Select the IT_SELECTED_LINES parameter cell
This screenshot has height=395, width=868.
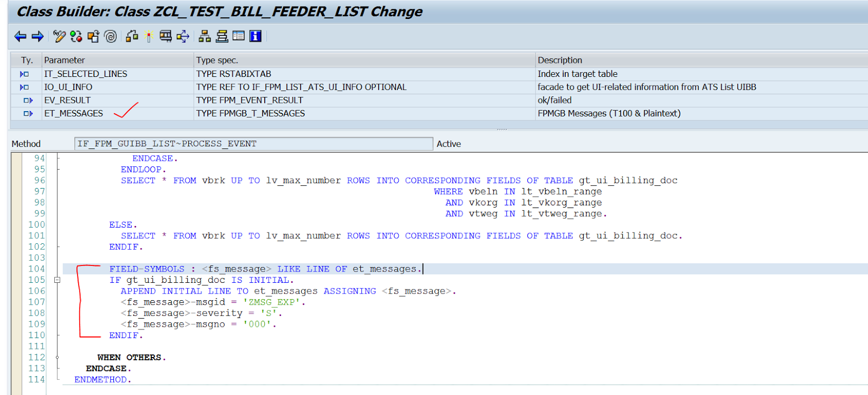(118, 74)
